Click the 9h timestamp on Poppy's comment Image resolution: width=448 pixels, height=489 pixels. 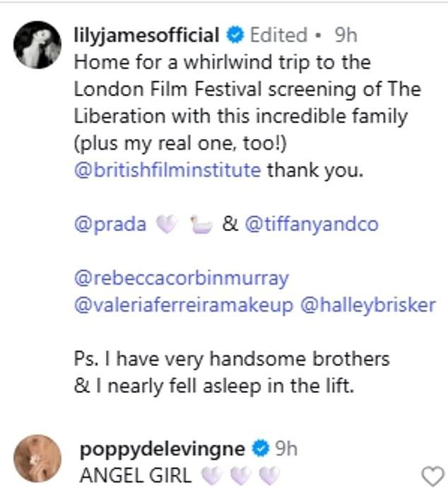click(x=286, y=449)
